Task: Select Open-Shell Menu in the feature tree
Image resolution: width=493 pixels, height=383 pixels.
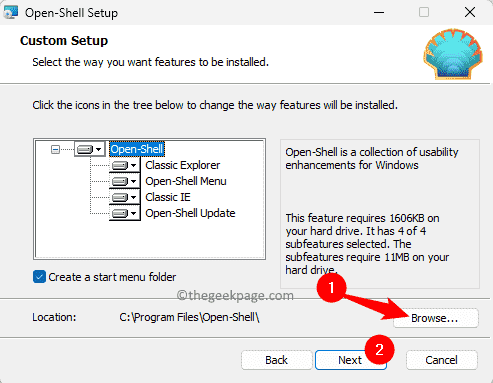Action: [x=186, y=181]
